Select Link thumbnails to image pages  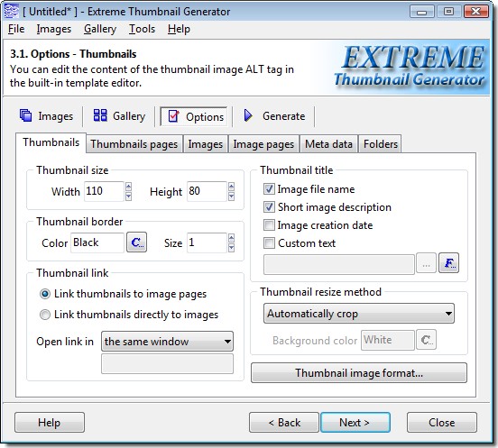point(45,294)
